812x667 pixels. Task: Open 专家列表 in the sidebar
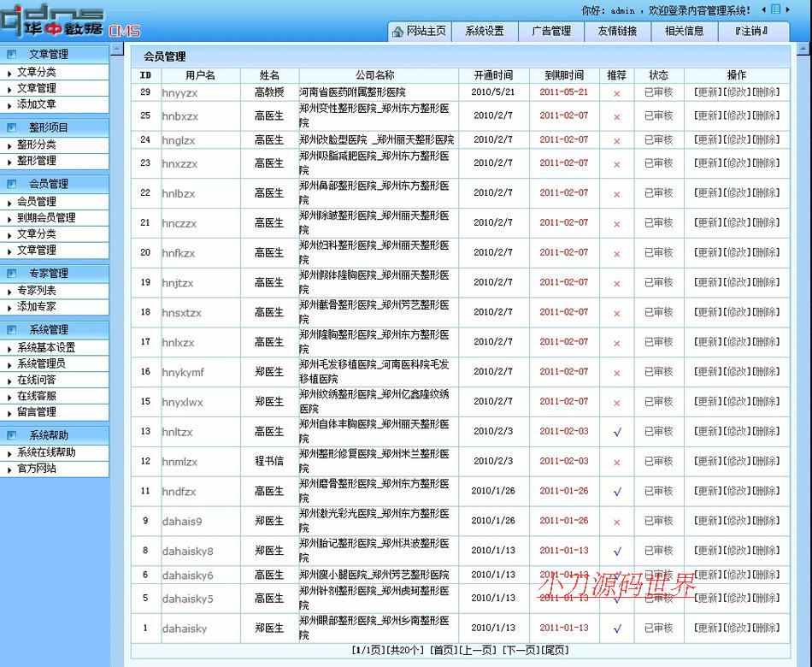point(36,290)
